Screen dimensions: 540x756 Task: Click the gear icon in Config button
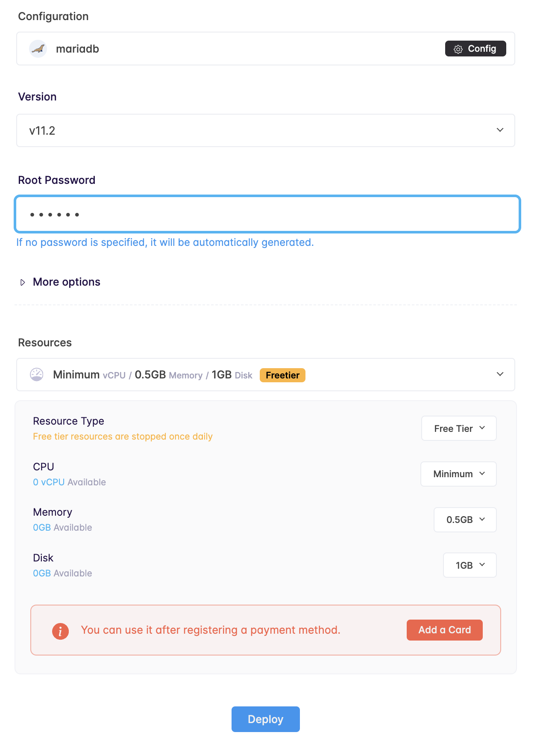[458, 49]
